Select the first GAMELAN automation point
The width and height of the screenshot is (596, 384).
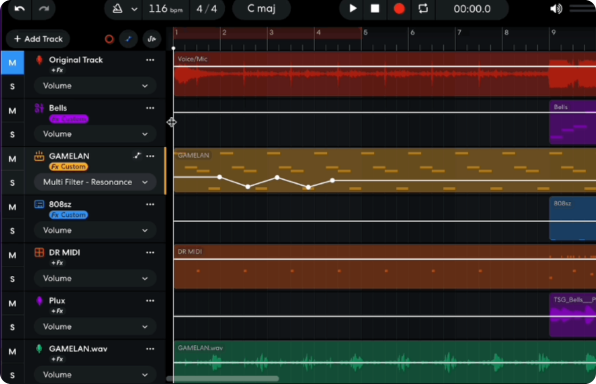pyautogui.click(x=219, y=177)
